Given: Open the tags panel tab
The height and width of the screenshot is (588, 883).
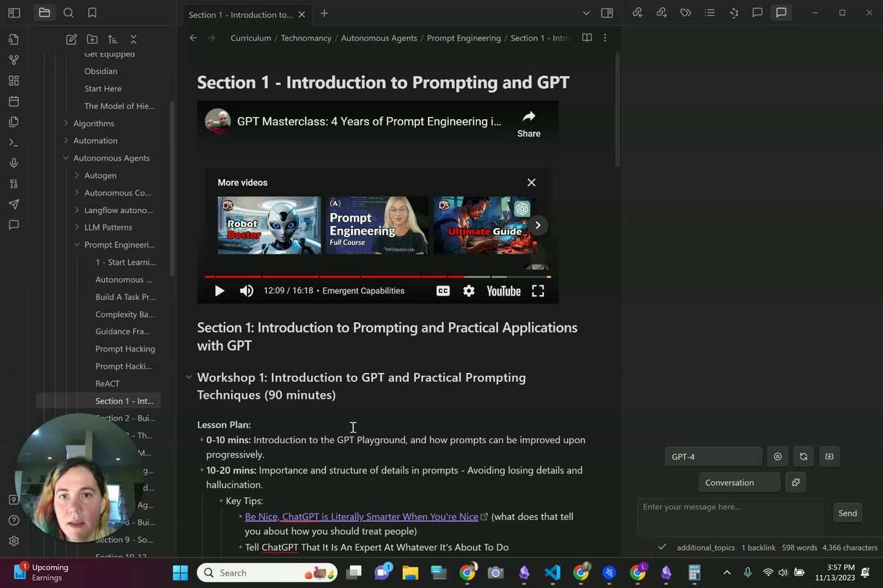Looking at the screenshot, I should pyautogui.click(x=685, y=12).
